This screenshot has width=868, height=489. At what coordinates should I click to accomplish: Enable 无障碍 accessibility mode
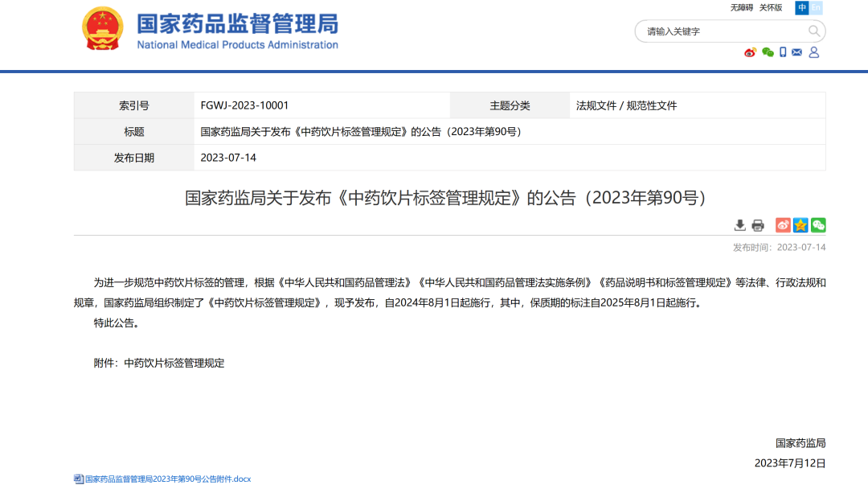pyautogui.click(x=741, y=8)
